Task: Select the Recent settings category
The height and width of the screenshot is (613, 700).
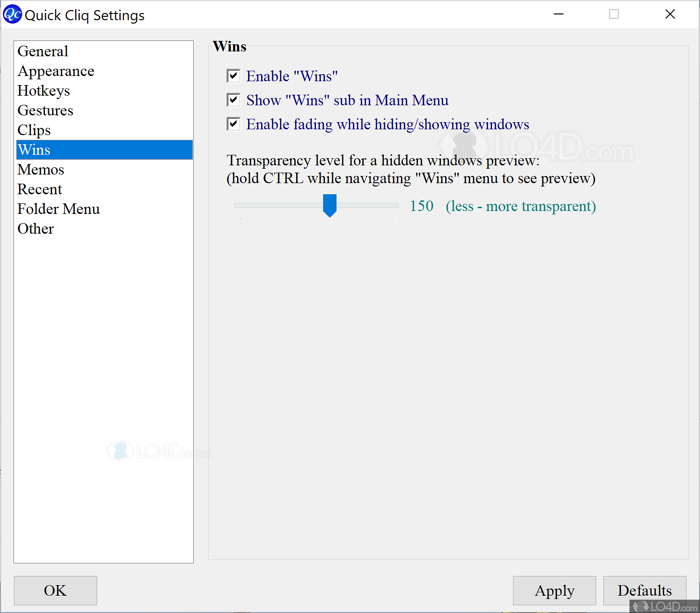Action: point(39,189)
